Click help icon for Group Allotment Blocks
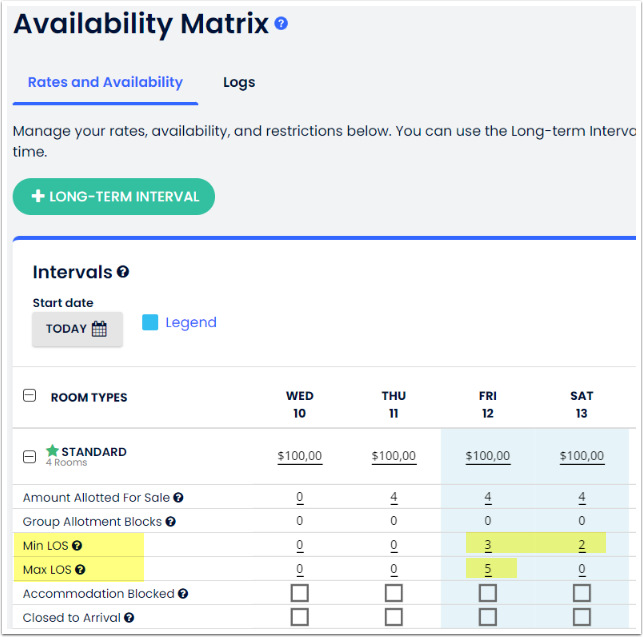Viewport: 643px width, 637px height. [x=170, y=521]
